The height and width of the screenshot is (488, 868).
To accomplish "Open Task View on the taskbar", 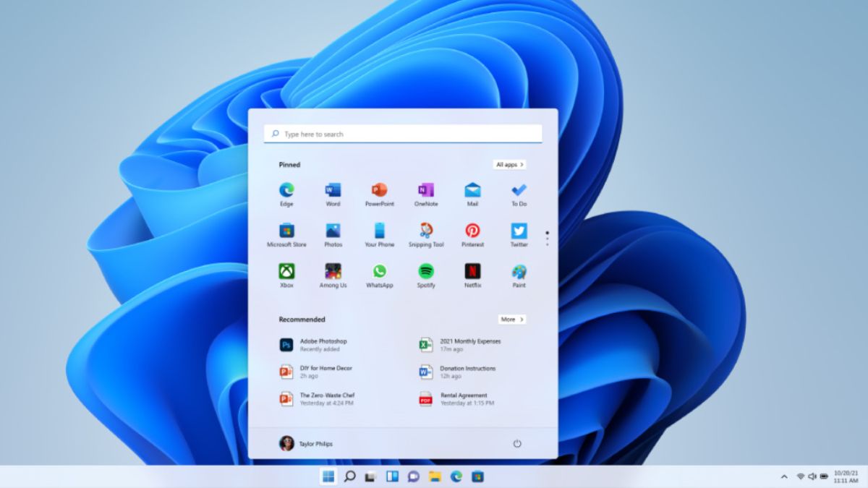I will (x=370, y=476).
